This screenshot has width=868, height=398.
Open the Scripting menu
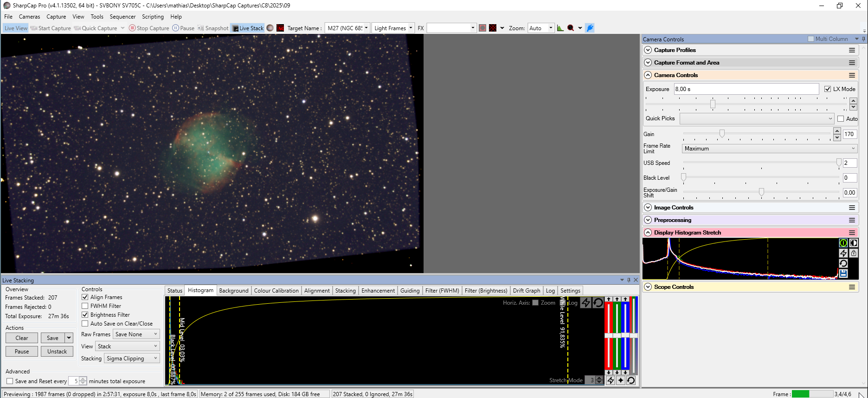point(153,17)
